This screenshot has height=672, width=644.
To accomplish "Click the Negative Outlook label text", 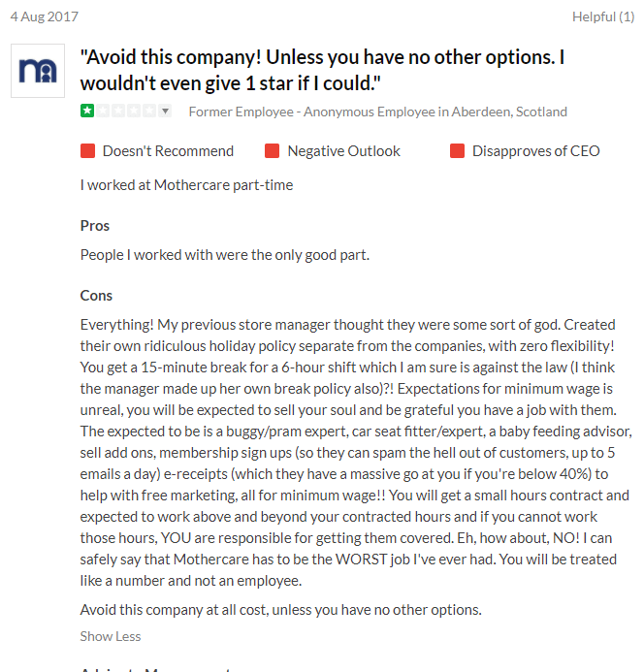I will coord(343,151).
